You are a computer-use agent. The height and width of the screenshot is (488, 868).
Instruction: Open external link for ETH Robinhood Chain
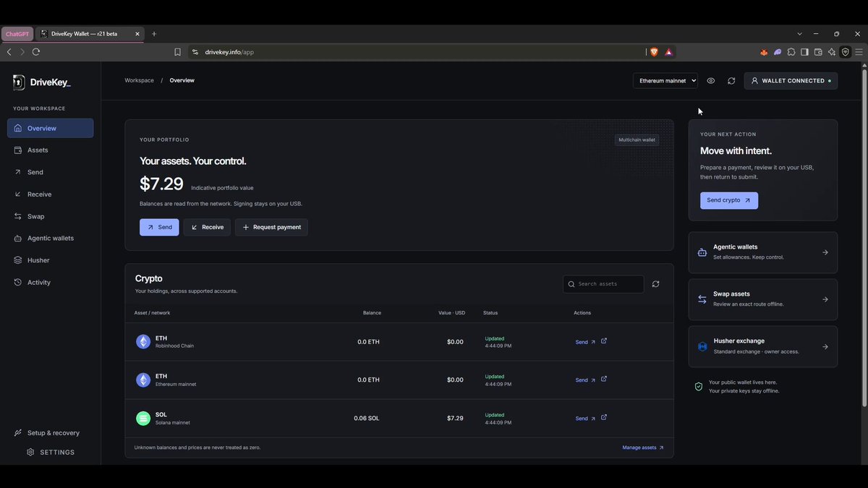[x=604, y=341]
